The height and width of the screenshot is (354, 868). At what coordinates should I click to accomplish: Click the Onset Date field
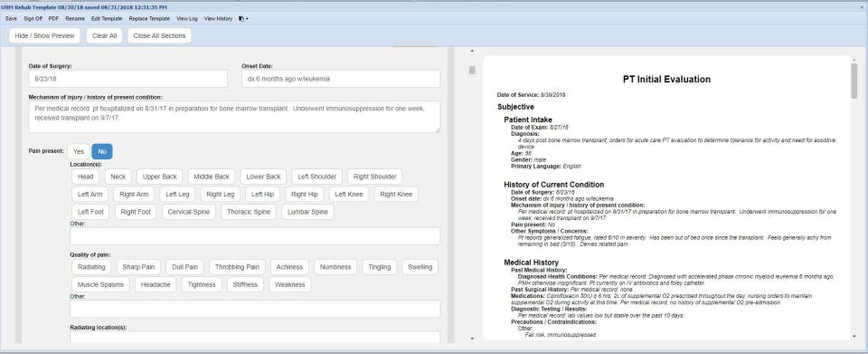pos(341,79)
